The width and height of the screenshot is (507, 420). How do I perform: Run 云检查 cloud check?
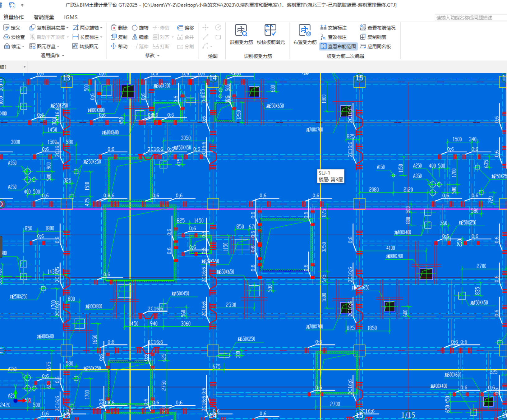(x=14, y=37)
